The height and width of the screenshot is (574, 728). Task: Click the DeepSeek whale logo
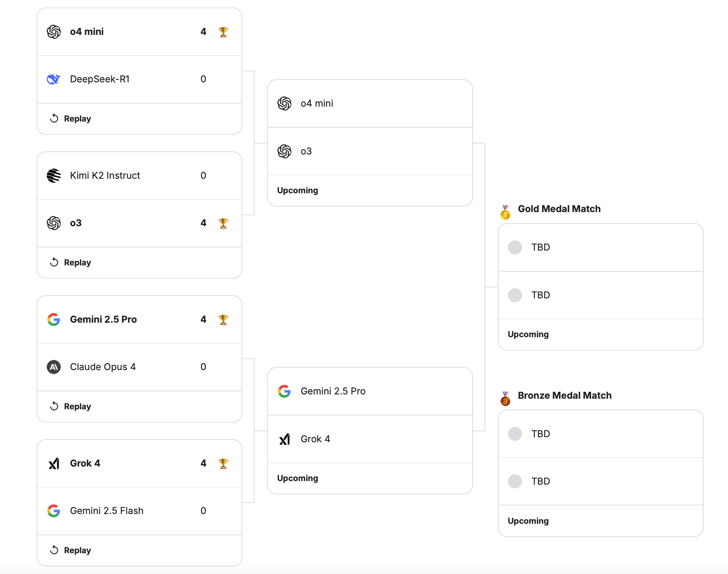[53, 79]
